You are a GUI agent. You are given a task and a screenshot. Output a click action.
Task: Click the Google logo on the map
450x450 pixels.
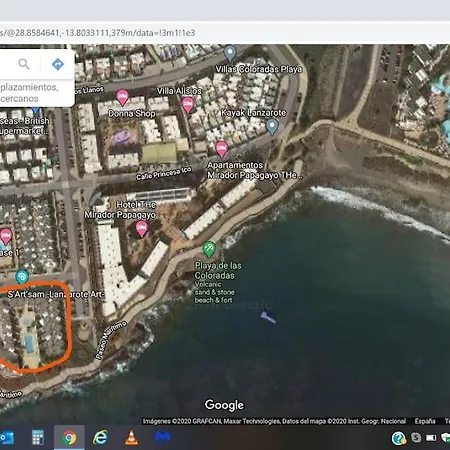pyautogui.click(x=224, y=405)
